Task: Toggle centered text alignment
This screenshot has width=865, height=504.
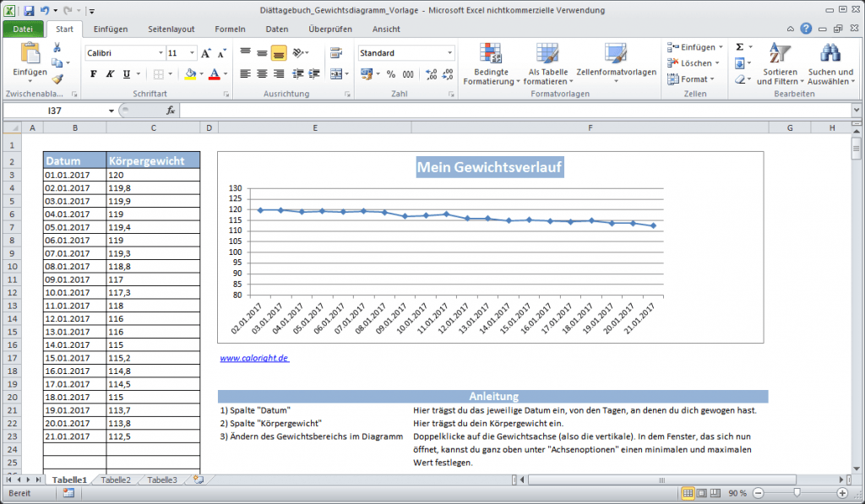Action: [262, 74]
